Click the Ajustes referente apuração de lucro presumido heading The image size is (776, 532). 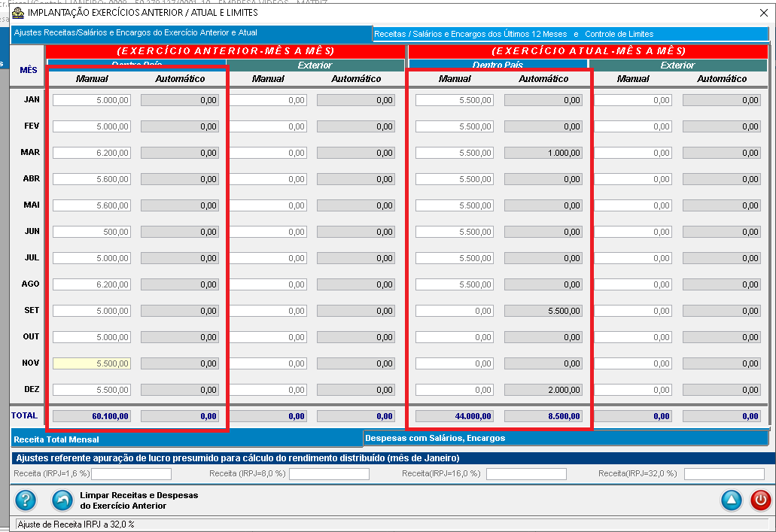[238, 458]
